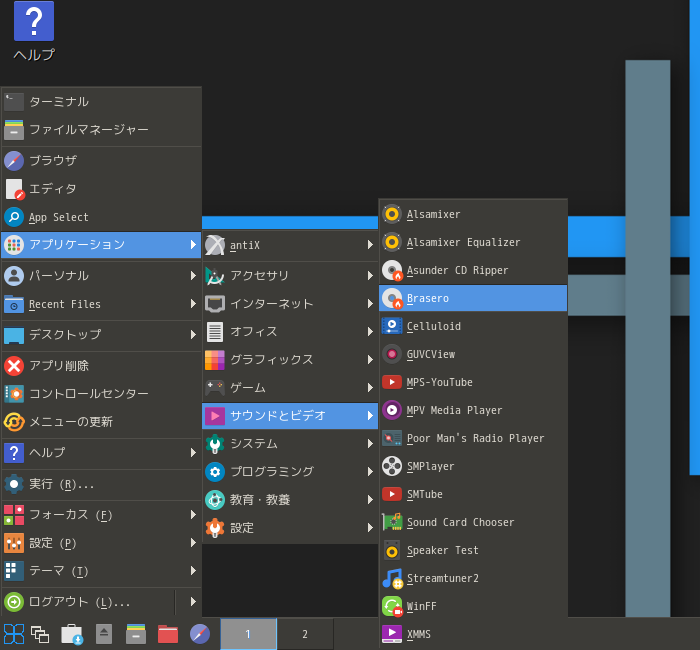
Task: Open the ヘルプ menu entry
Action: [101, 453]
